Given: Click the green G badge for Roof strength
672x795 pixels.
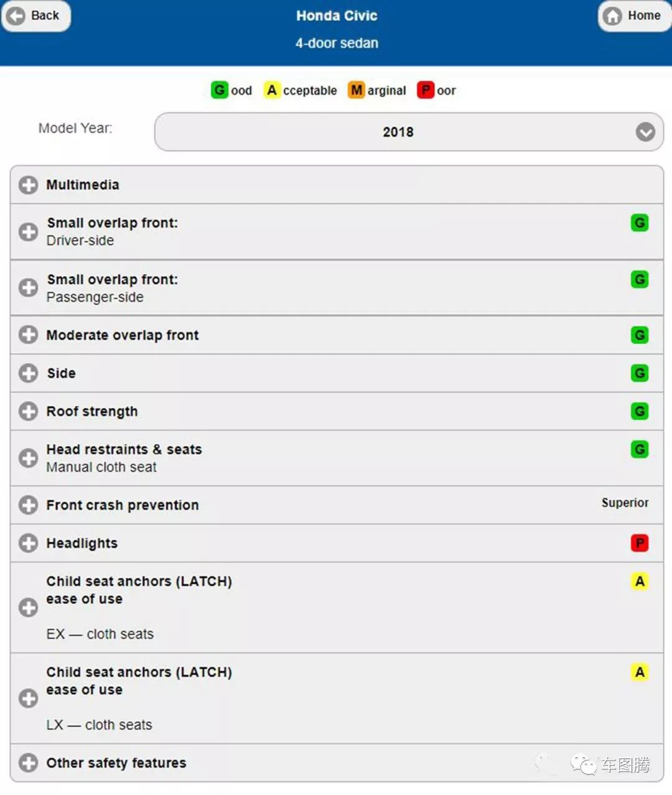Looking at the screenshot, I should (x=639, y=411).
